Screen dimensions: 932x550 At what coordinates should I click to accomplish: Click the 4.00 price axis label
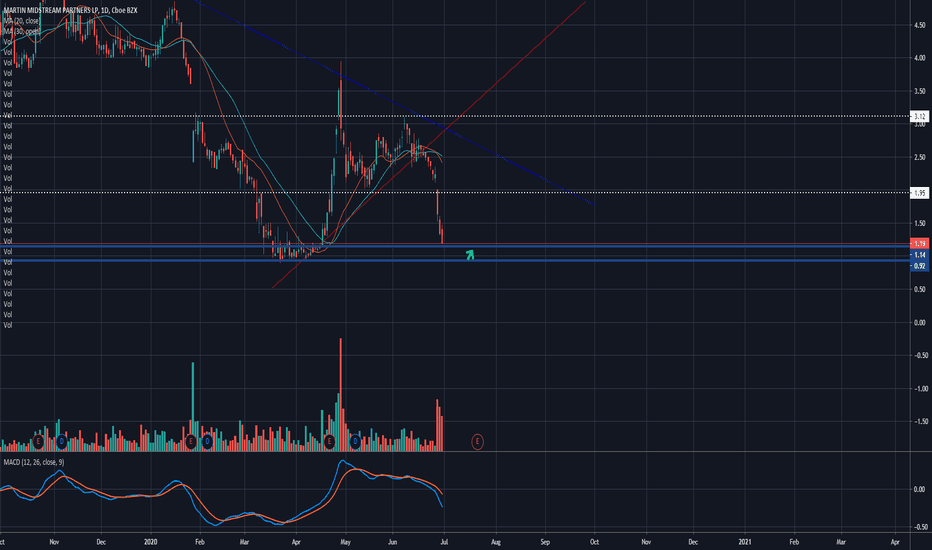[920, 58]
